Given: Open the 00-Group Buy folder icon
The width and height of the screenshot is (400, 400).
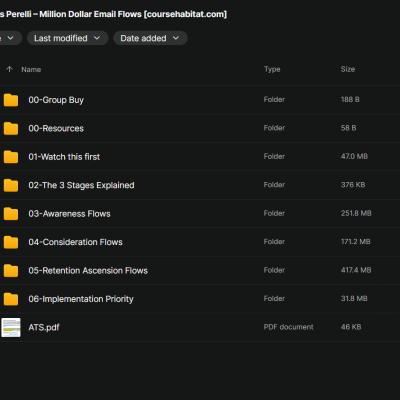Looking at the screenshot, I should click(x=11, y=100).
